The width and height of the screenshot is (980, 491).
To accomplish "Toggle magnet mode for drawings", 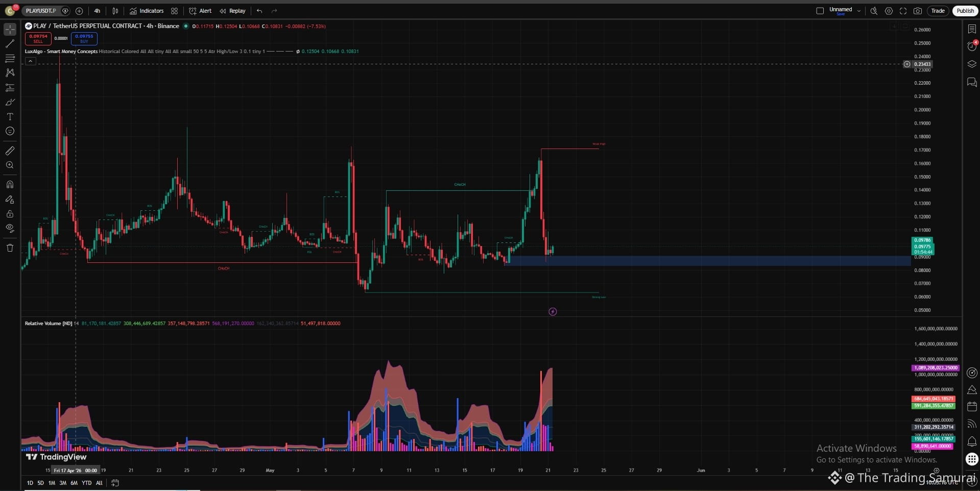I will click(x=10, y=185).
